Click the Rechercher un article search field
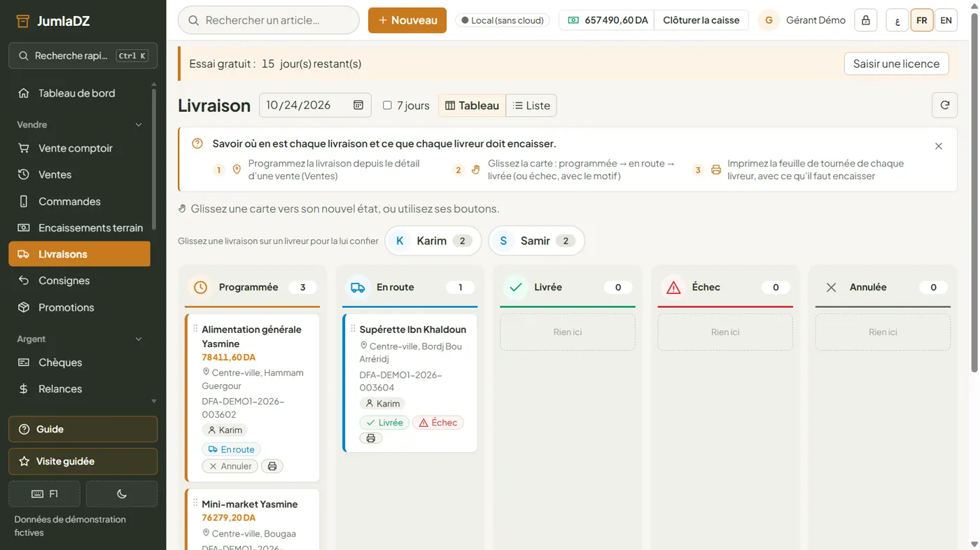980x550 pixels. coord(269,20)
